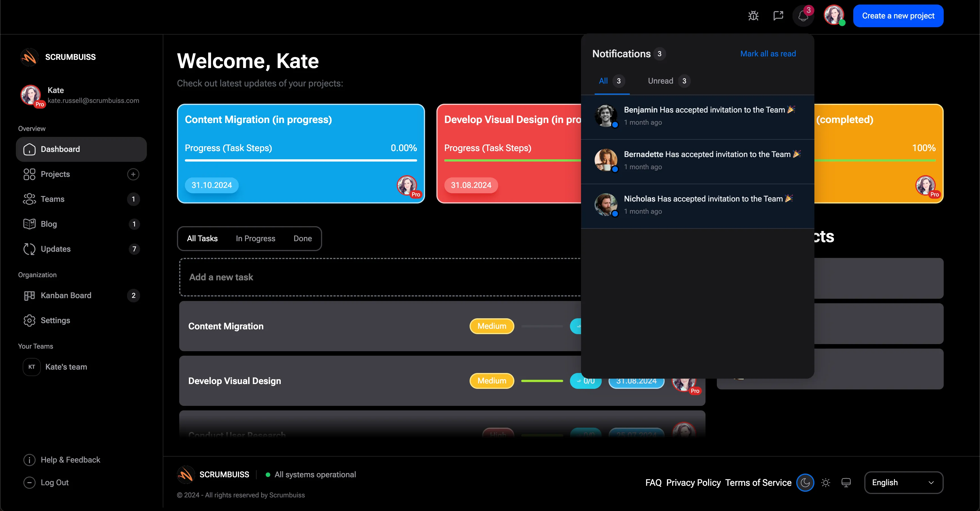Open the bug report icon in top bar
The width and height of the screenshot is (980, 511).
pos(753,16)
